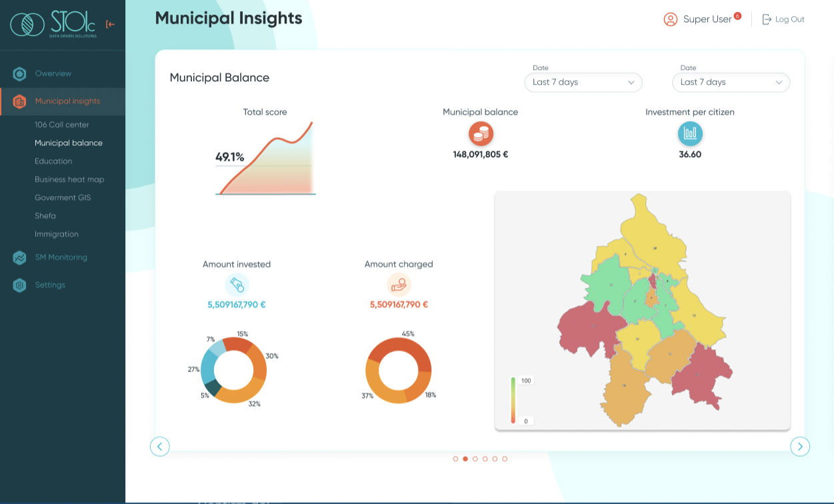This screenshot has height=504, width=834.
Task: Click the 27% blue segment of Amount invested donut
Action: point(208,367)
